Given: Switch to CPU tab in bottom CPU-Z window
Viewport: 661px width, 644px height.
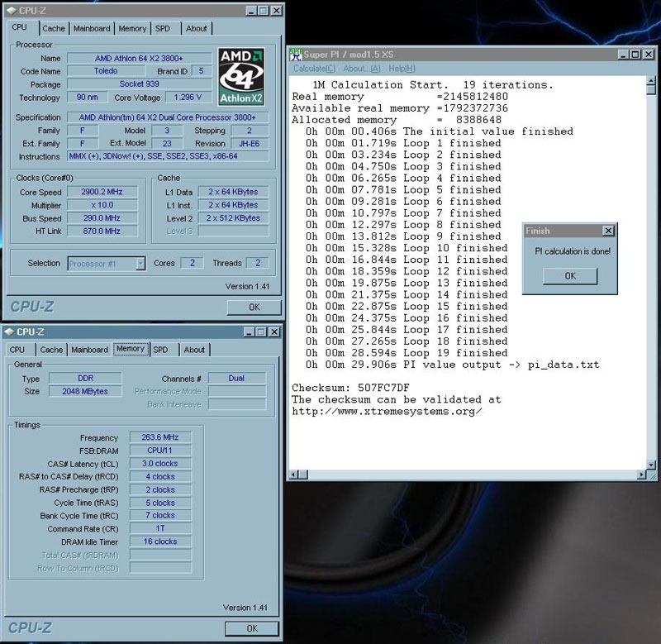Looking at the screenshot, I should click(17, 350).
